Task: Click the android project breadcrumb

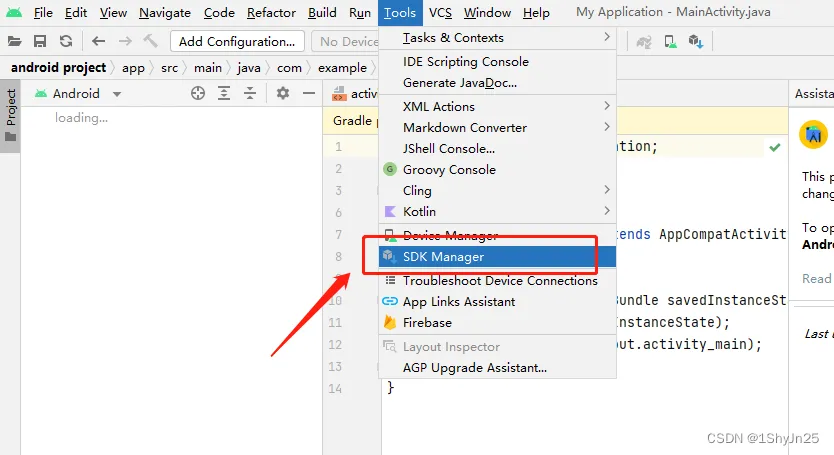Action: click(x=59, y=68)
